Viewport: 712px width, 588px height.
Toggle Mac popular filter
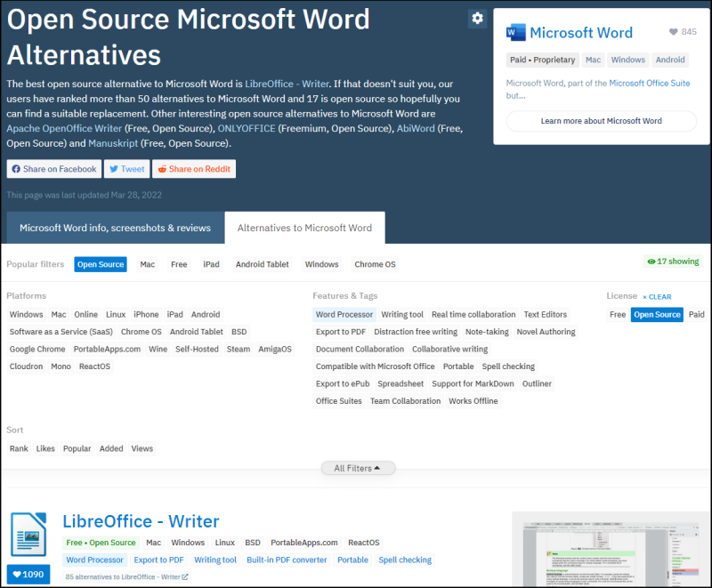click(147, 264)
